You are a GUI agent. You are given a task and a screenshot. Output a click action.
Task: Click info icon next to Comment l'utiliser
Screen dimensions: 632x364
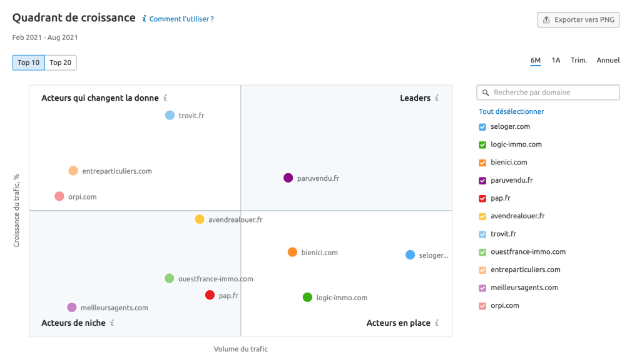(x=145, y=19)
